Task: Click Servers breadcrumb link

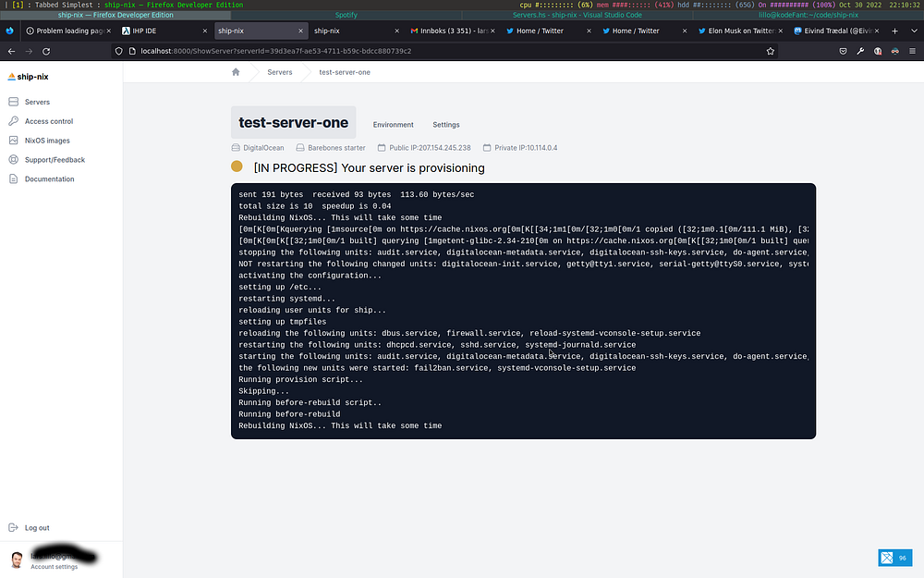Action: click(x=280, y=72)
